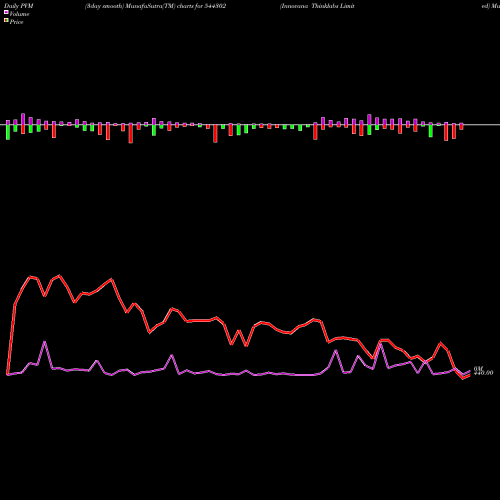Click the 'Innovana Thinklabs Limit' company name text
Image resolution: width=500 pixels, height=500 pixels.
click(x=317, y=6)
